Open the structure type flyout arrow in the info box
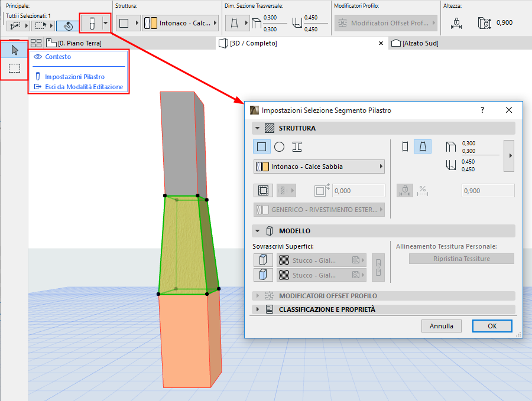 point(137,23)
